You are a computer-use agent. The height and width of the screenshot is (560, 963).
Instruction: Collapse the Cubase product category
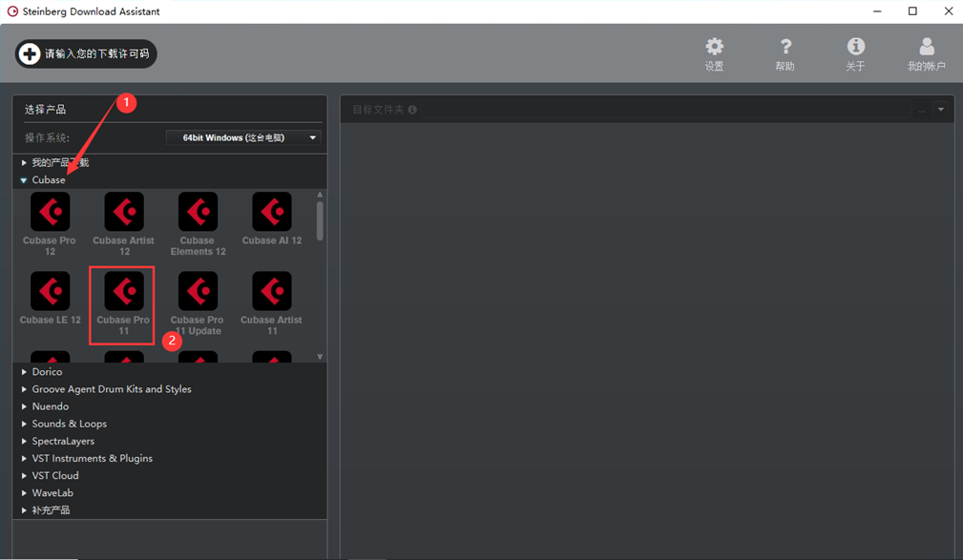click(25, 180)
